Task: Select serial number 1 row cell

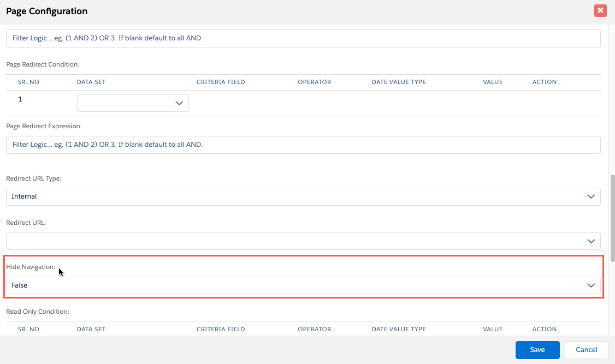Action: [21, 99]
